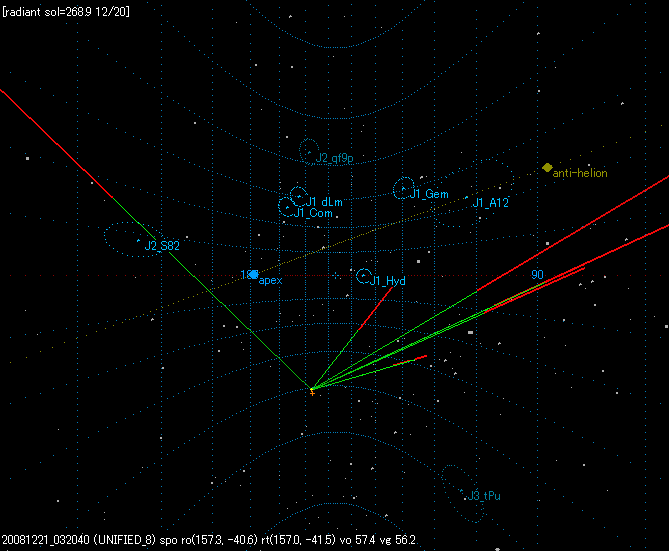Click the 'J3_tPu' label text

pyautogui.click(x=484, y=496)
